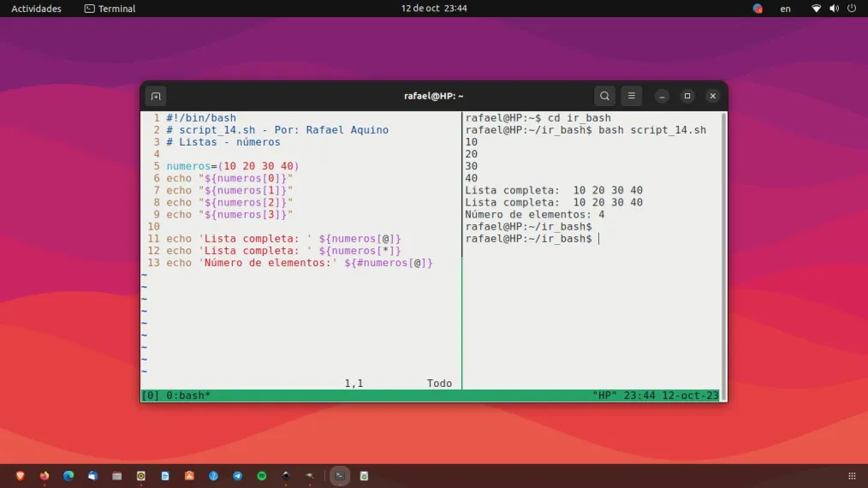Open Ubuntu Software store in the dock
Viewport: 868px width, 488px height.
click(x=189, y=476)
